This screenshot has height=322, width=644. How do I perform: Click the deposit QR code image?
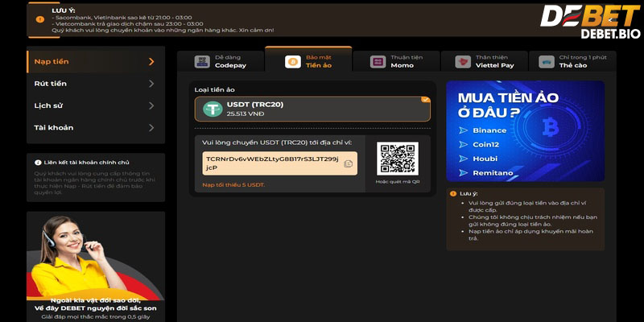point(398,159)
